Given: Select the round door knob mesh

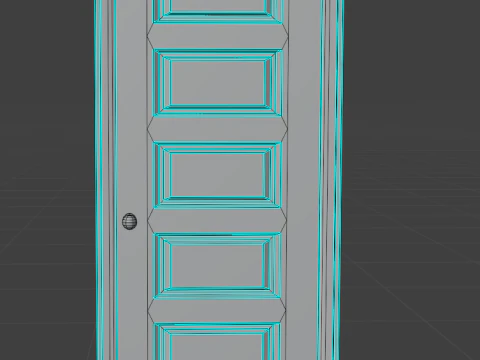Looking at the screenshot, I should click(130, 221).
